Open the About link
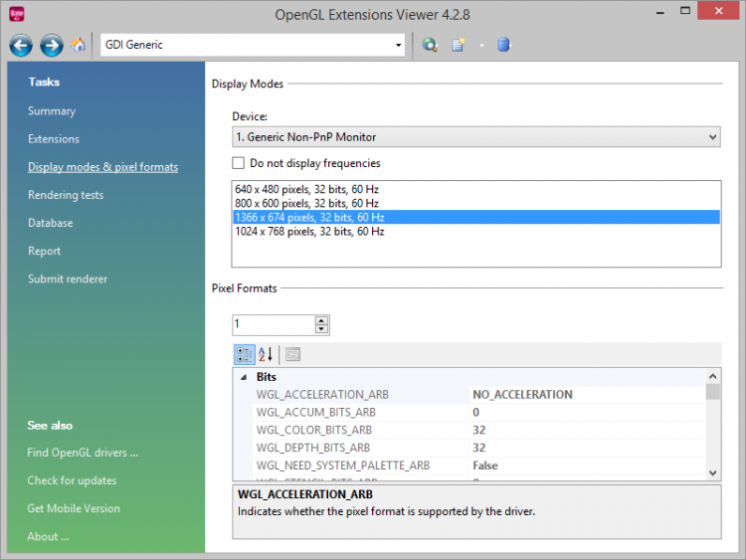Viewport: 746px width, 560px height. [48, 537]
